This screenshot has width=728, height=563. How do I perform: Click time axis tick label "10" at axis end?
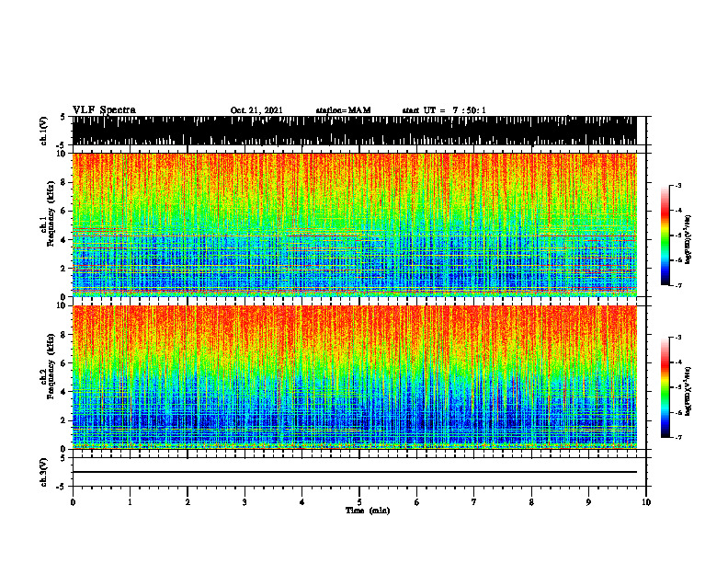(646, 502)
